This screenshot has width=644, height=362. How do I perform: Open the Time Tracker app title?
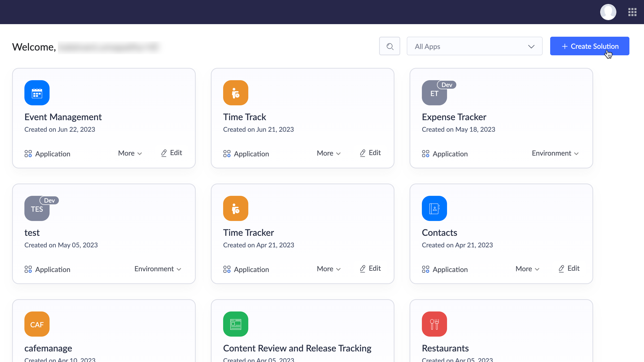click(x=248, y=233)
